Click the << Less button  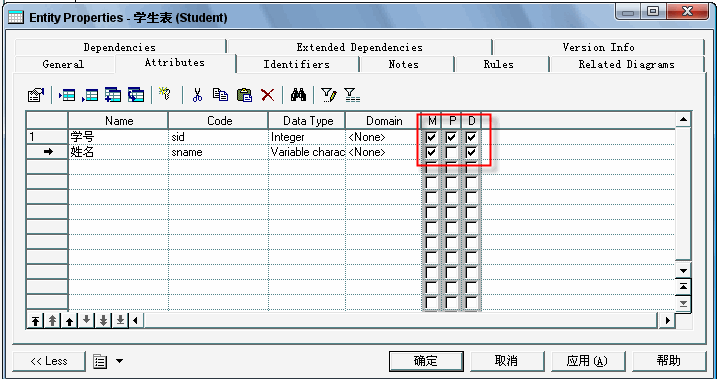click(x=49, y=361)
